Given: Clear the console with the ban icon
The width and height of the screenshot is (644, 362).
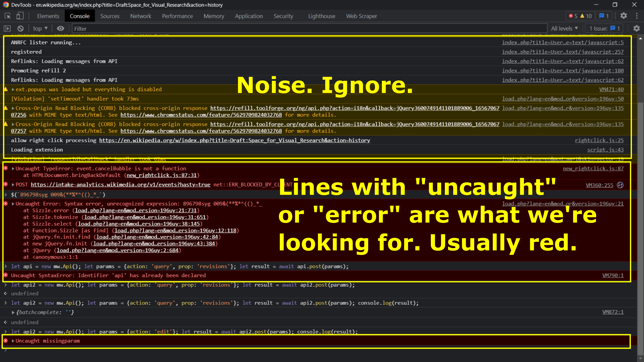Looking at the screenshot, I should point(20,29).
